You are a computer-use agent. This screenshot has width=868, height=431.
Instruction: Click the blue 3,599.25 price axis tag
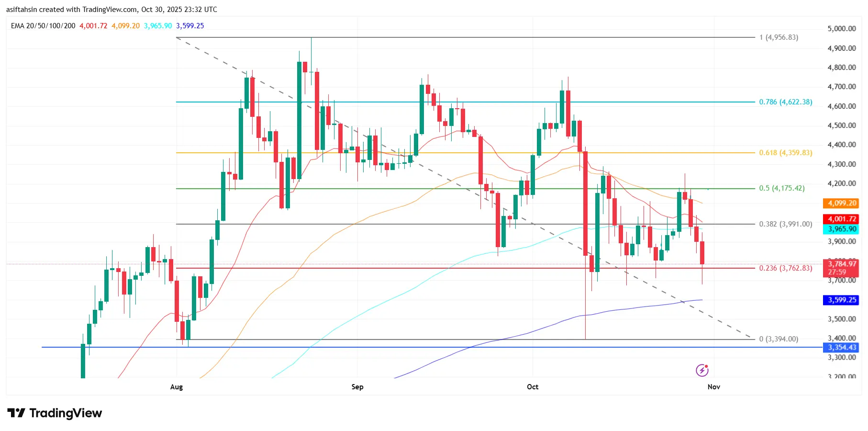841,300
